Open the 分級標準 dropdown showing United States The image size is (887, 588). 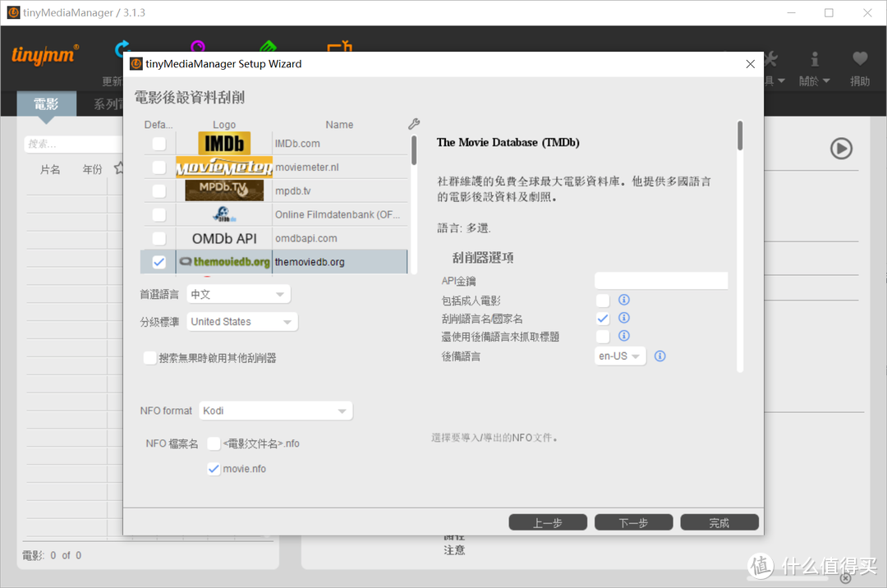242,322
